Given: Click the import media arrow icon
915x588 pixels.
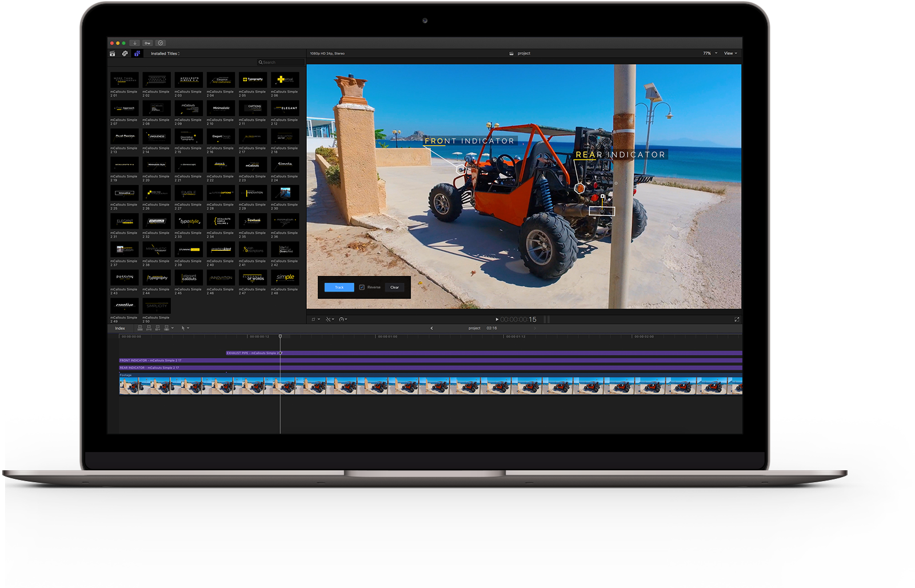Looking at the screenshot, I should (135, 43).
